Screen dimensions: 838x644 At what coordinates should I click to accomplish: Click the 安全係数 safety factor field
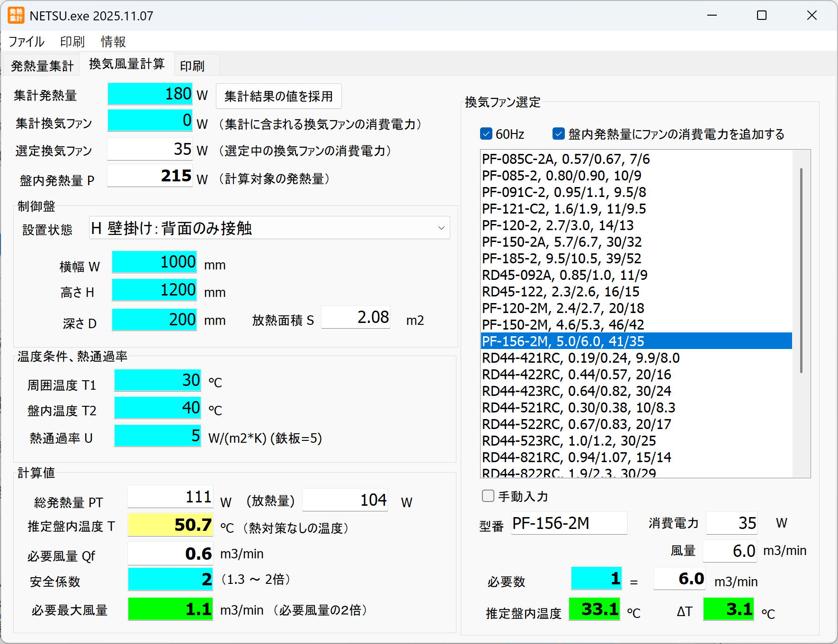(x=170, y=579)
